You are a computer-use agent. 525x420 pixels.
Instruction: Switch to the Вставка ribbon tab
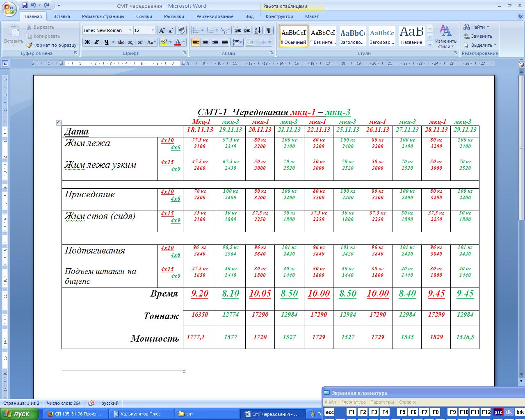click(x=62, y=16)
